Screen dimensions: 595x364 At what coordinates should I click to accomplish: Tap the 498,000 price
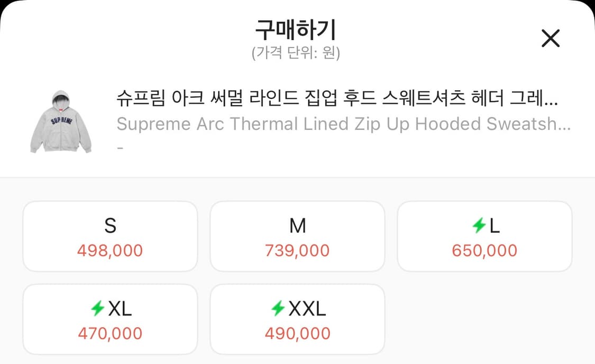(x=110, y=250)
